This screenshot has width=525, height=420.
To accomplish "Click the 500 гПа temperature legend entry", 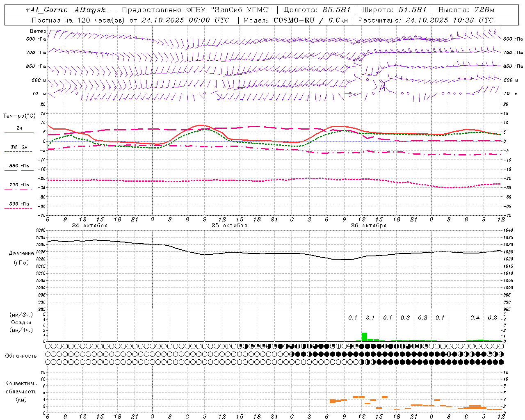I will pyautogui.click(x=19, y=204).
